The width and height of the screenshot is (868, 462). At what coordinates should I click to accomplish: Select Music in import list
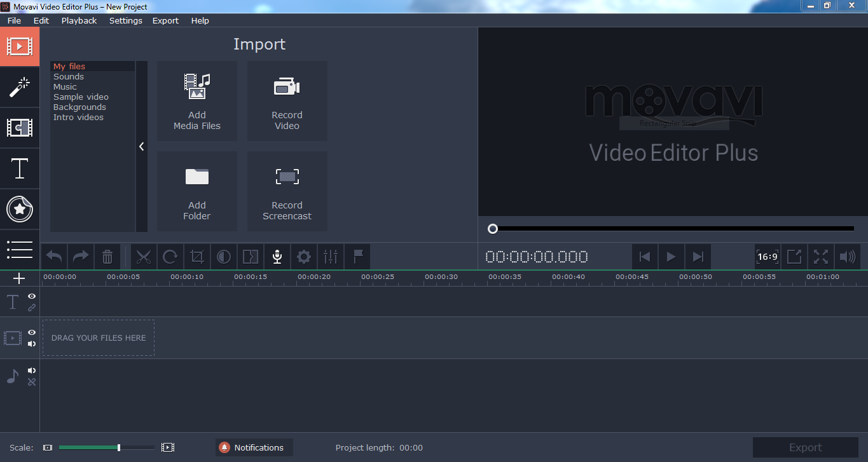click(x=92, y=86)
